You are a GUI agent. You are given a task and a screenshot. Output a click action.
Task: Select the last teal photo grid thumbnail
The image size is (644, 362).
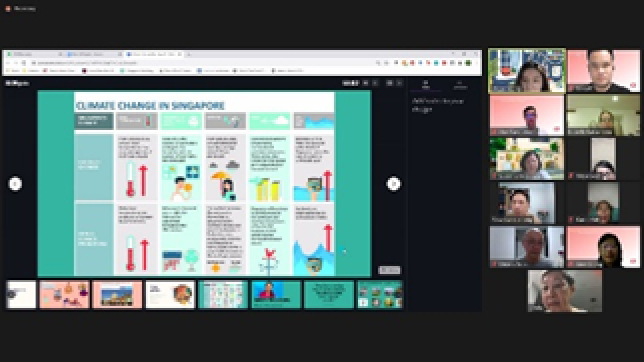tap(379, 295)
